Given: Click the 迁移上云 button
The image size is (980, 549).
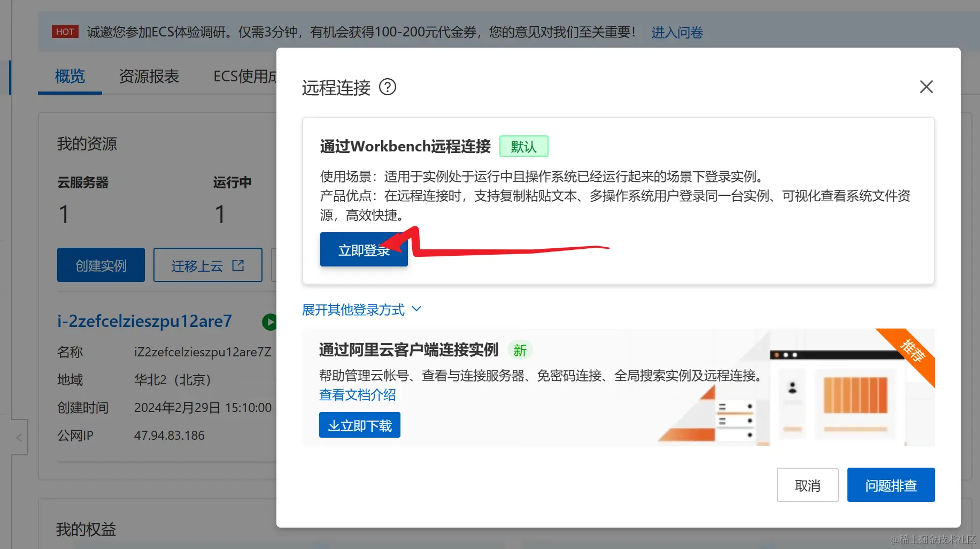Looking at the screenshot, I should click(207, 265).
